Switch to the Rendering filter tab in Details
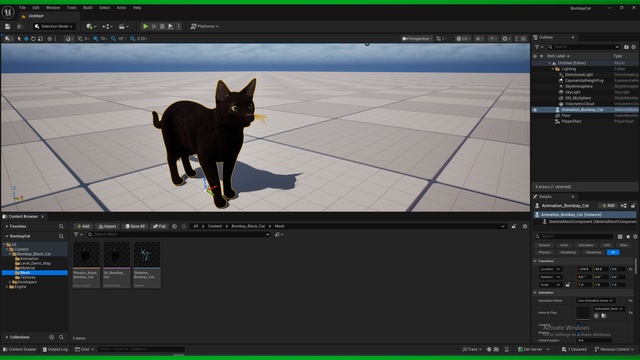 (568, 252)
